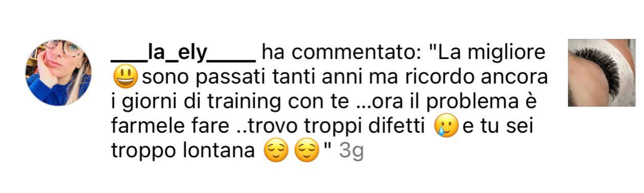Click the words "troppo lontana"
Viewport: 644px width, 193px height.
(183, 150)
